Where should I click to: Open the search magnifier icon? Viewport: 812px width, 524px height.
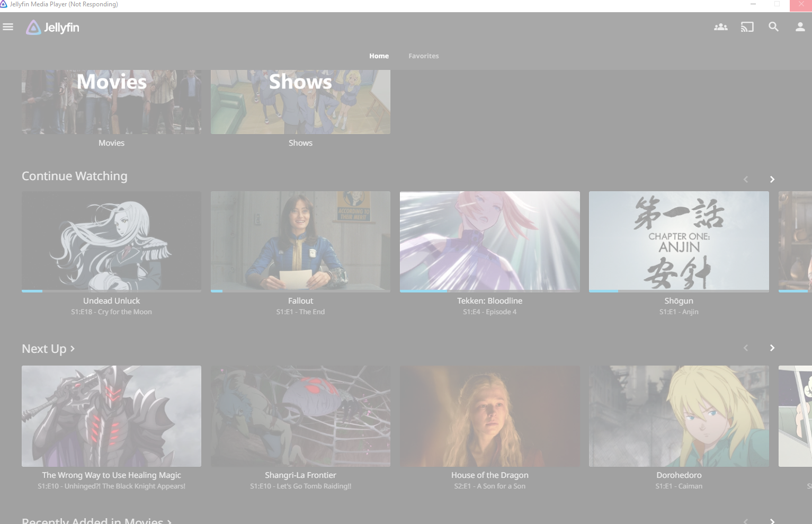click(773, 27)
